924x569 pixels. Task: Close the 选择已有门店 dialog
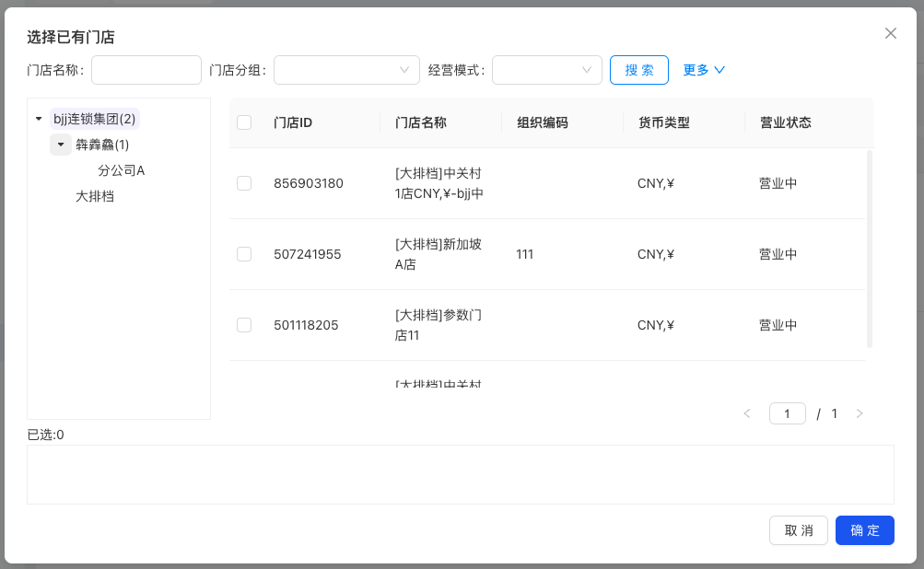891,33
